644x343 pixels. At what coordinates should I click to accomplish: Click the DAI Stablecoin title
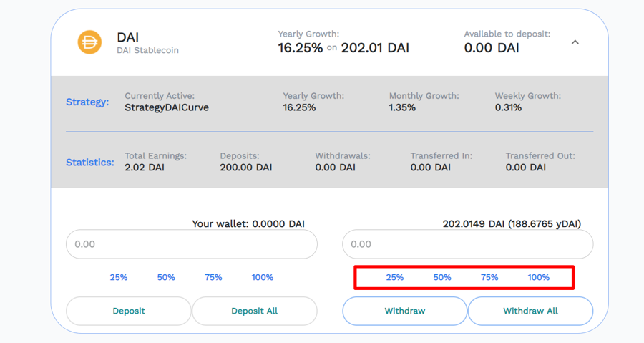128,37
